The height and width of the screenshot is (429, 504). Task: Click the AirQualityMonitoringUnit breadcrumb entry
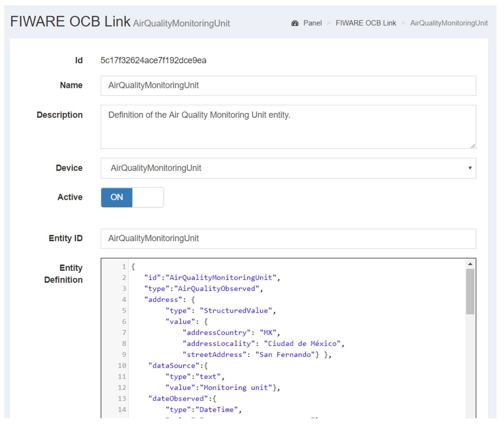[449, 23]
